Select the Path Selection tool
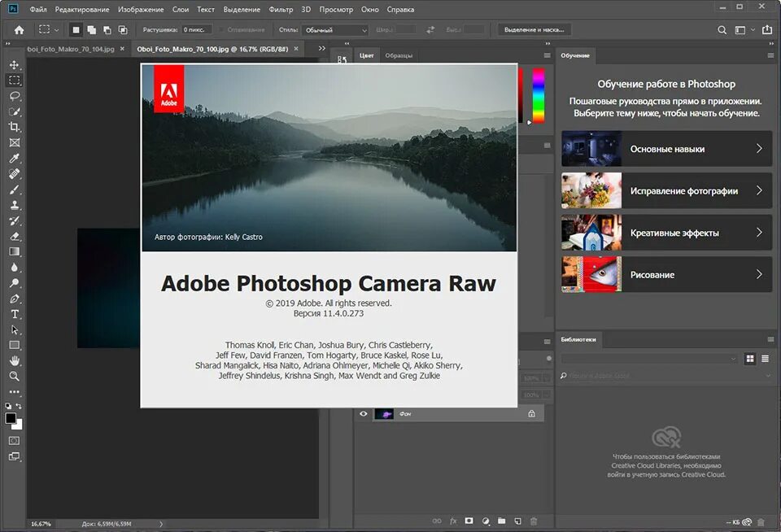 click(15, 329)
